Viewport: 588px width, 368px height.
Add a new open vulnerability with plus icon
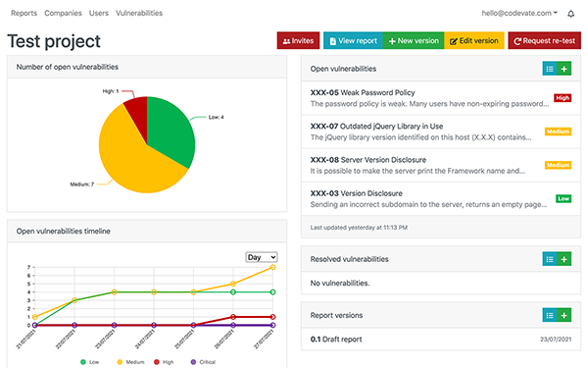tap(564, 69)
